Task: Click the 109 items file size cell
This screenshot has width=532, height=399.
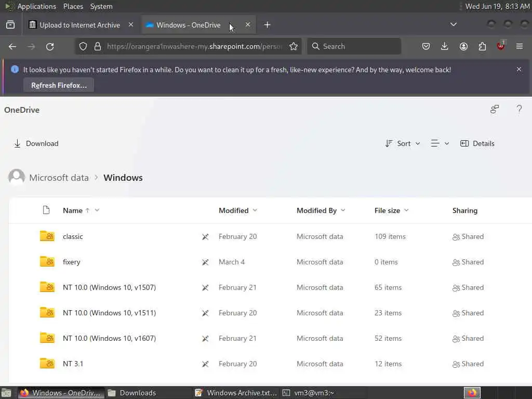Action: coord(390,236)
